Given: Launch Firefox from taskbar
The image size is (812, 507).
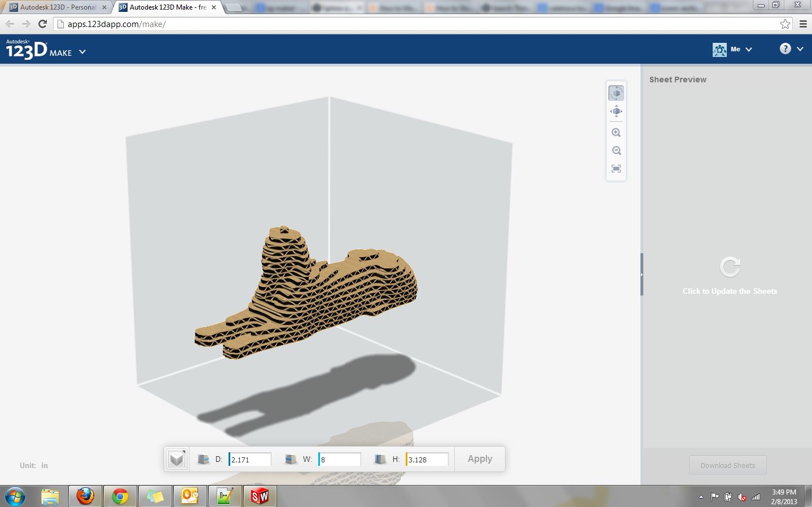Looking at the screenshot, I should tap(85, 496).
